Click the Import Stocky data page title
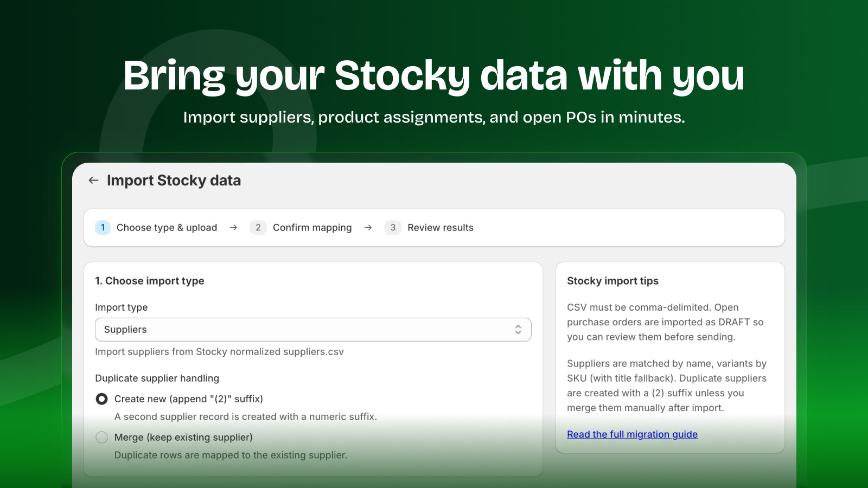This screenshot has height=488, width=868. [174, 181]
